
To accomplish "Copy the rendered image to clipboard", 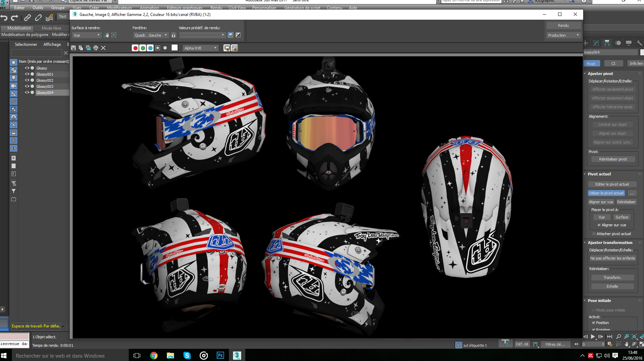I will point(81,48).
